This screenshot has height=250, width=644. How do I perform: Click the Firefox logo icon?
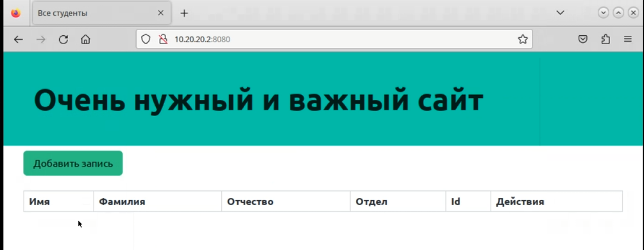[x=15, y=13]
